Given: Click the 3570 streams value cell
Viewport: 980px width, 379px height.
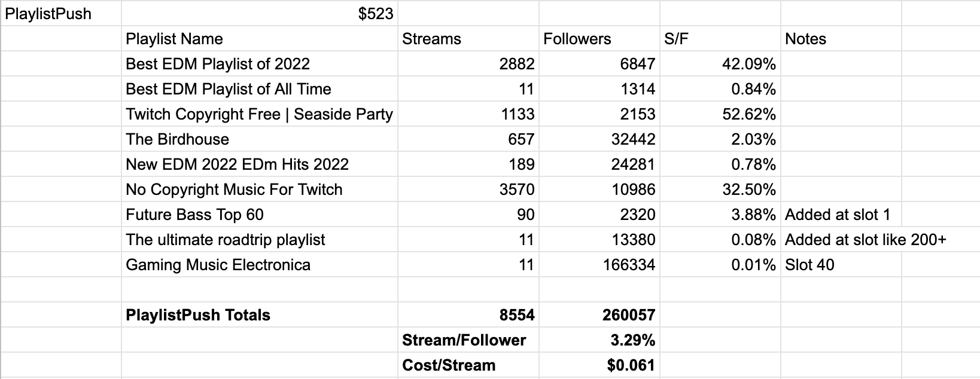Looking at the screenshot, I should pos(468,189).
